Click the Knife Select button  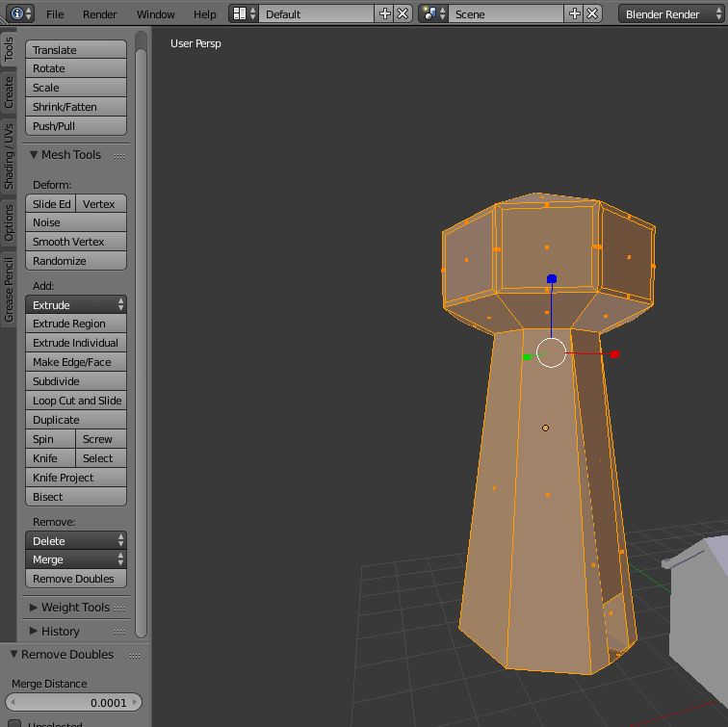101,458
